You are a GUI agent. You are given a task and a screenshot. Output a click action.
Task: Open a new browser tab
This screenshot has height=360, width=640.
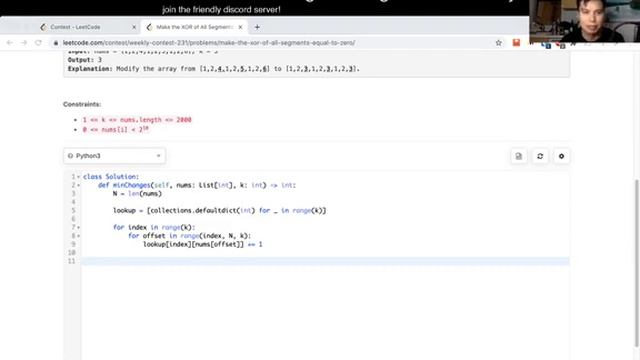[257, 27]
